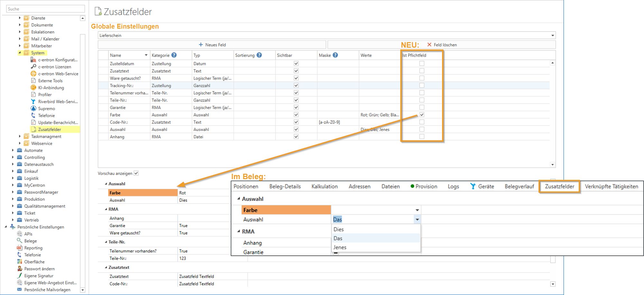Select the KI-Anbindung icon in tree

(33, 88)
